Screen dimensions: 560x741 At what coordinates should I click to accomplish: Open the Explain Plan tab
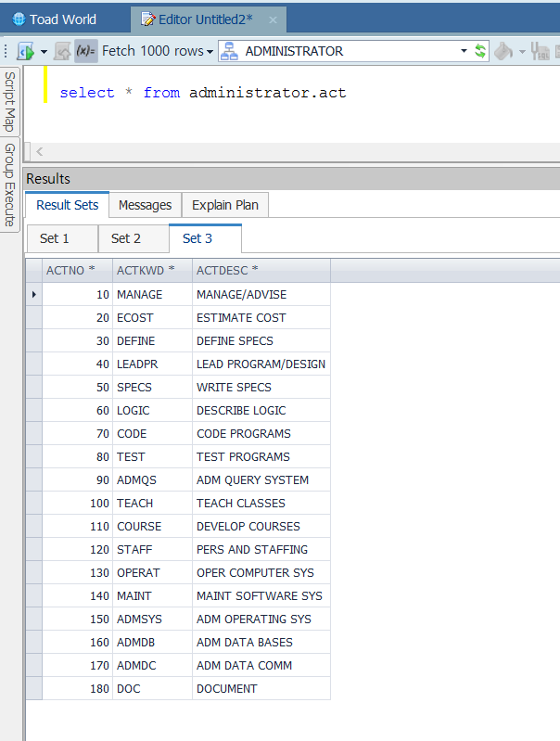pyautogui.click(x=225, y=205)
